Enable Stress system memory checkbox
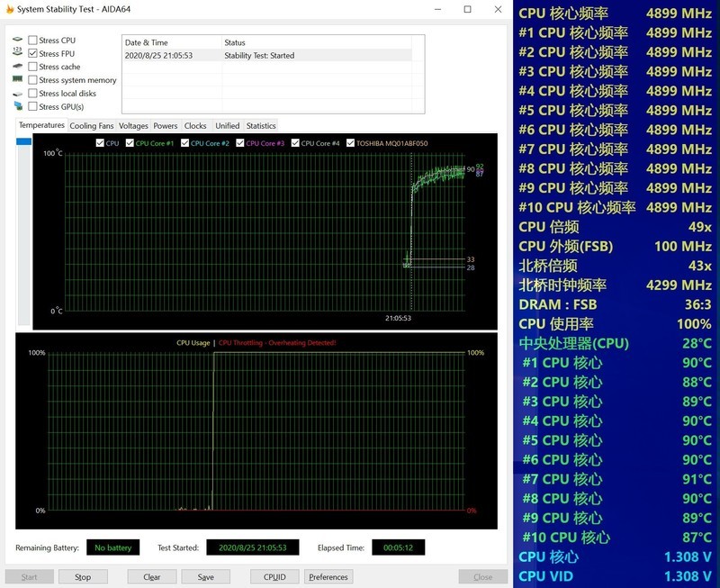Viewport: 720px width, 588px height. click(x=33, y=80)
